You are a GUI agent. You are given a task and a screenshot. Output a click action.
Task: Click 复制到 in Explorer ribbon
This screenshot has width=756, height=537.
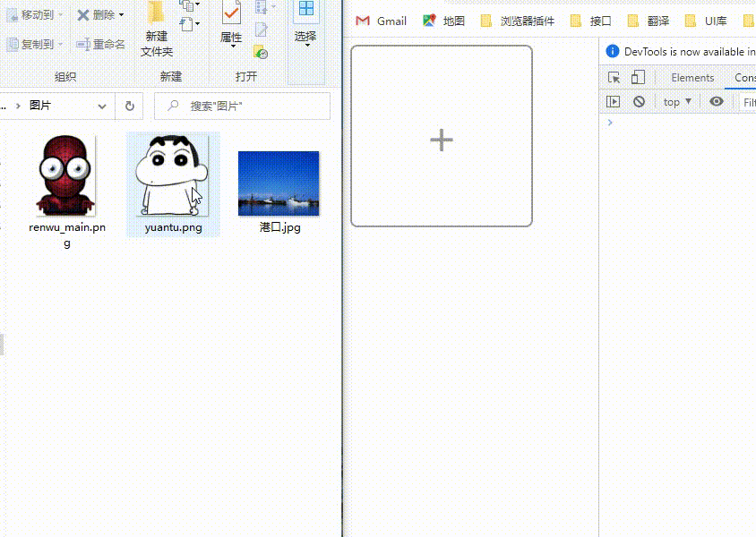(35, 45)
